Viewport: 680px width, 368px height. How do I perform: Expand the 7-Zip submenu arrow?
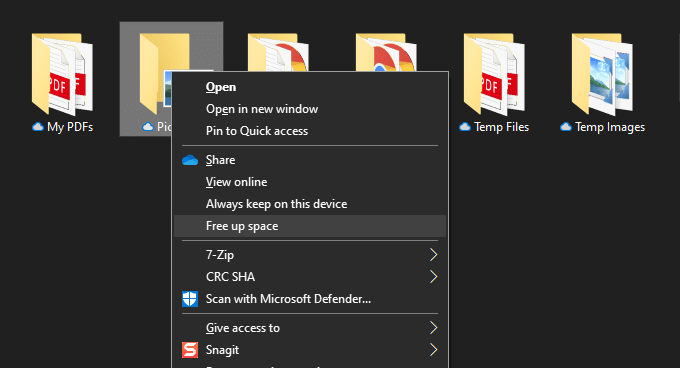pyautogui.click(x=433, y=255)
